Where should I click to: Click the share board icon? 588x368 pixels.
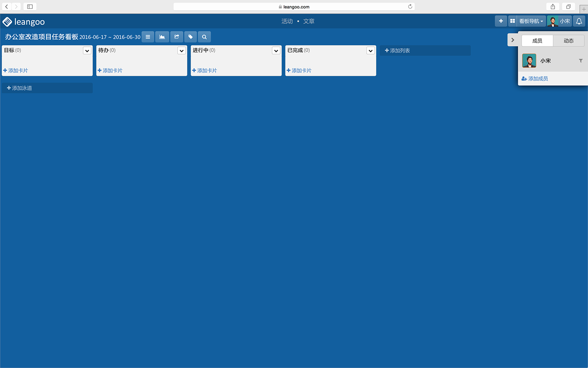click(176, 37)
